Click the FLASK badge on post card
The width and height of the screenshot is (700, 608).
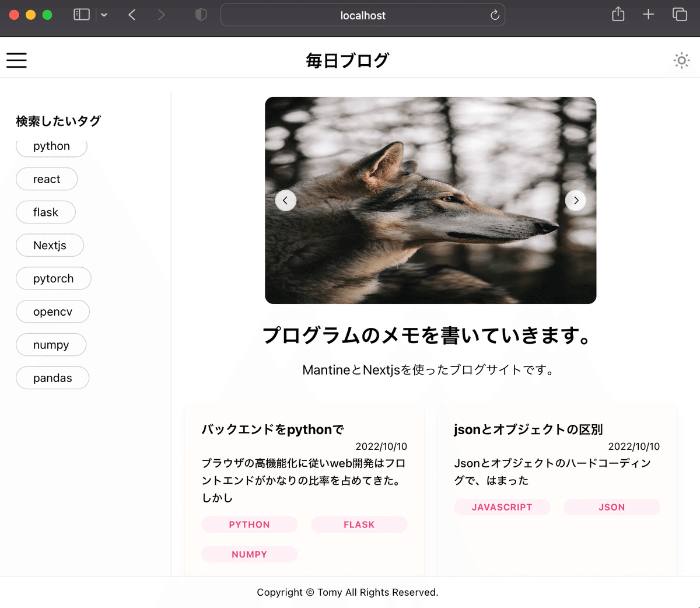click(359, 525)
